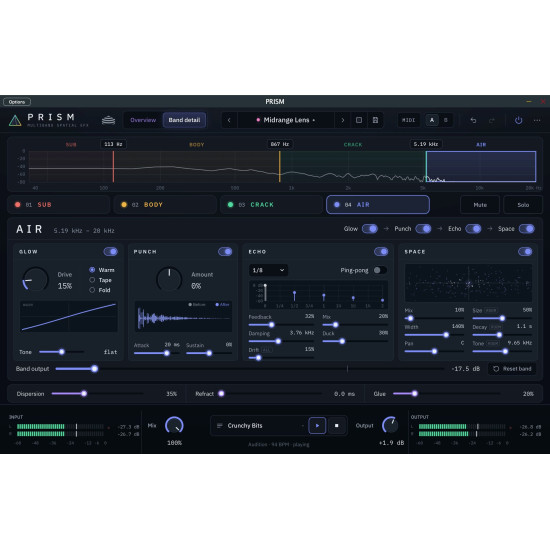Redo the last change

(x=492, y=120)
